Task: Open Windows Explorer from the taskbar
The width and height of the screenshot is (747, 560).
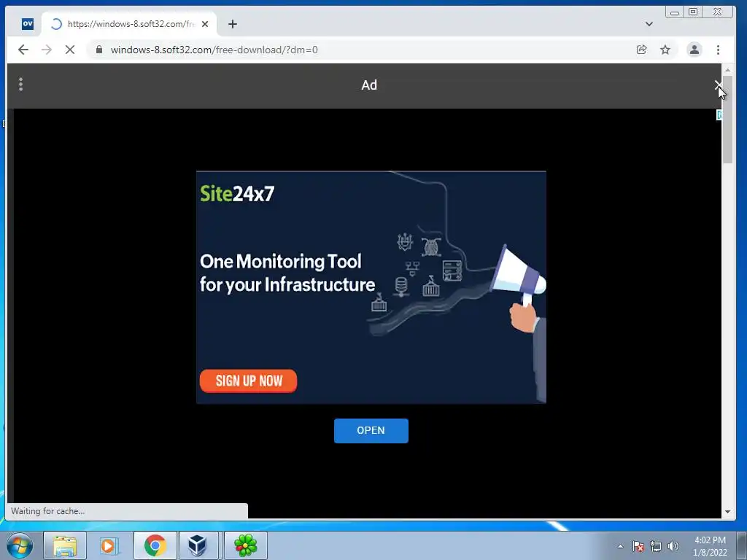Action: click(x=65, y=545)
